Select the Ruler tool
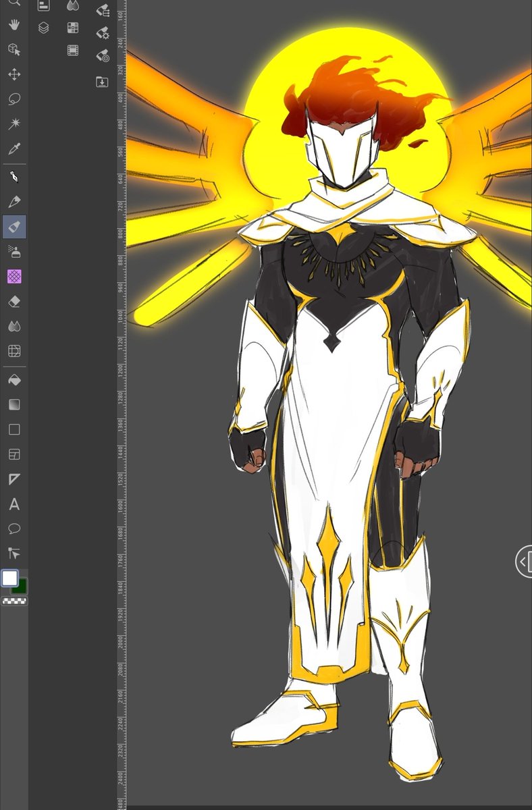 [x=14, y=479]
